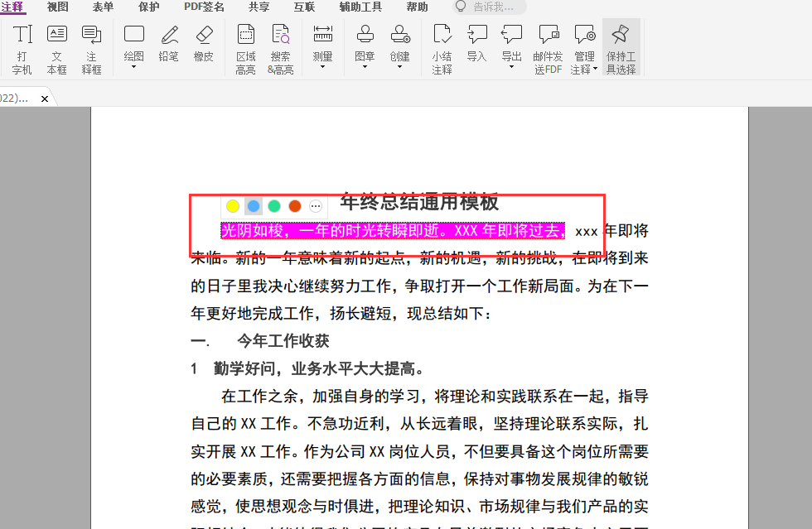Click the line beginning 在工作之余
Screen dimensions: 812x529
(x=434, y=396)
